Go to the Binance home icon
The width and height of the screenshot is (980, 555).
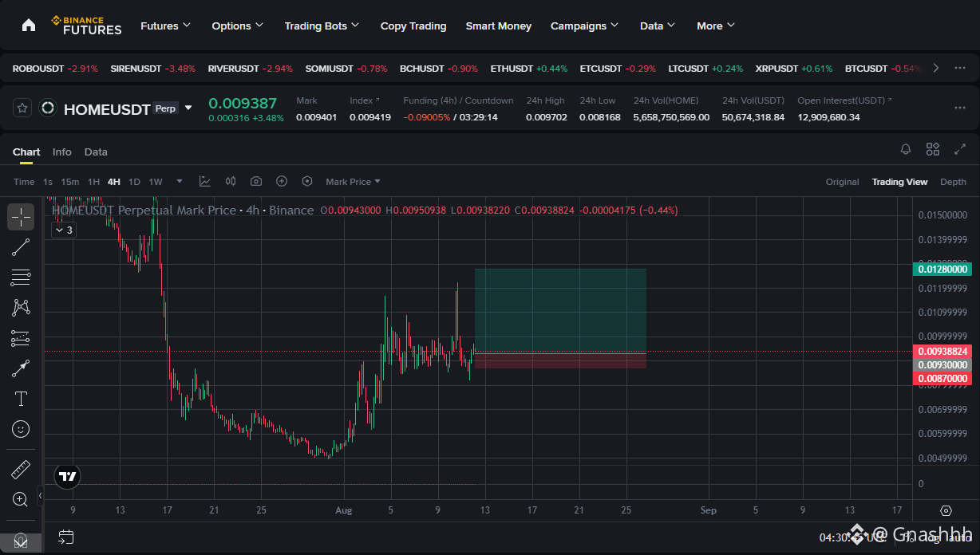point(29,25)
